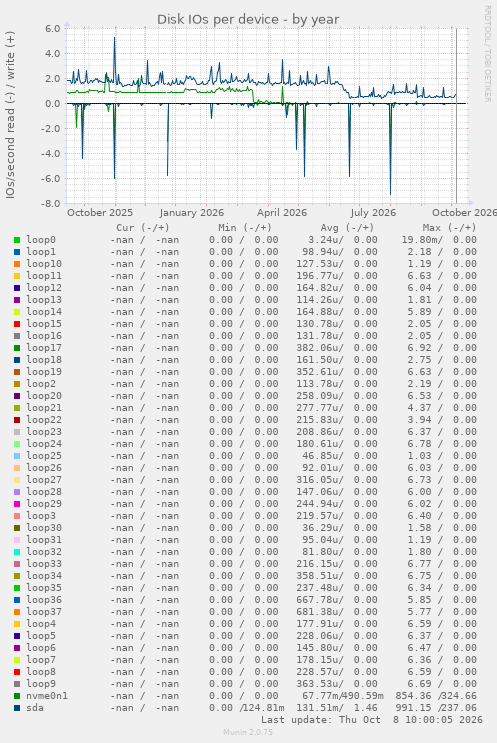This screenshot has width=497, height=743.
Task: Click the 'Munin 2.0.75' footer text
Action: (x=248, y=732)
